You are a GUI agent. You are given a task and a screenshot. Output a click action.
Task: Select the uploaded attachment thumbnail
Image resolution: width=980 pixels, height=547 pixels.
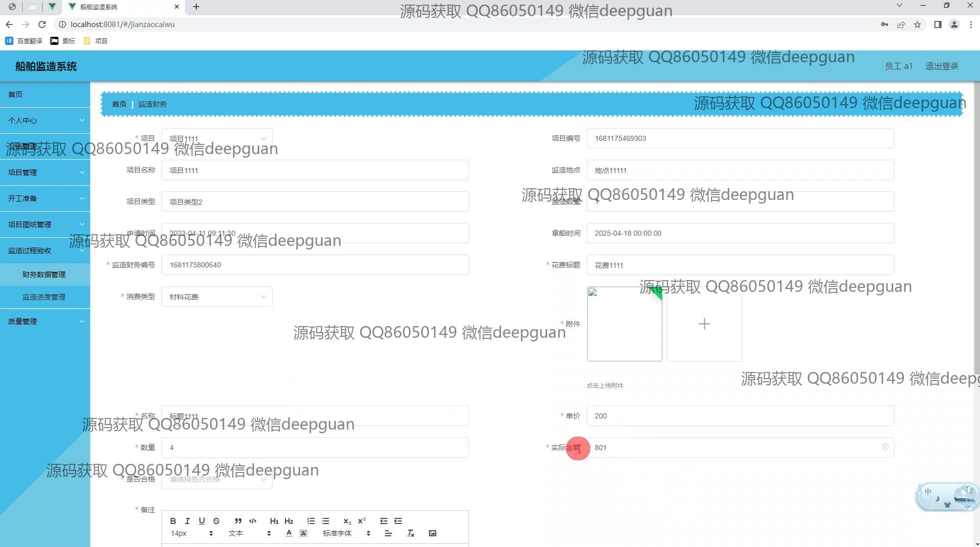[x=625, y=324]
